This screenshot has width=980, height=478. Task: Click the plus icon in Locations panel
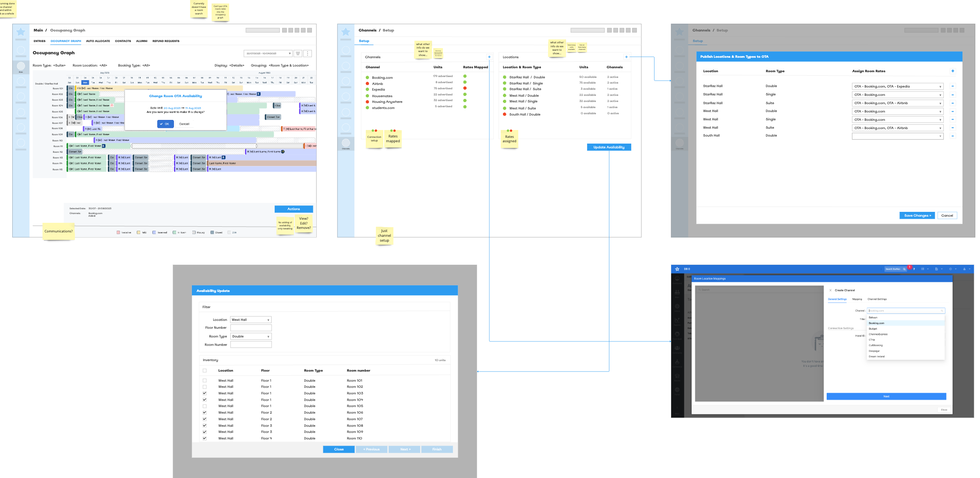(626, 57)
